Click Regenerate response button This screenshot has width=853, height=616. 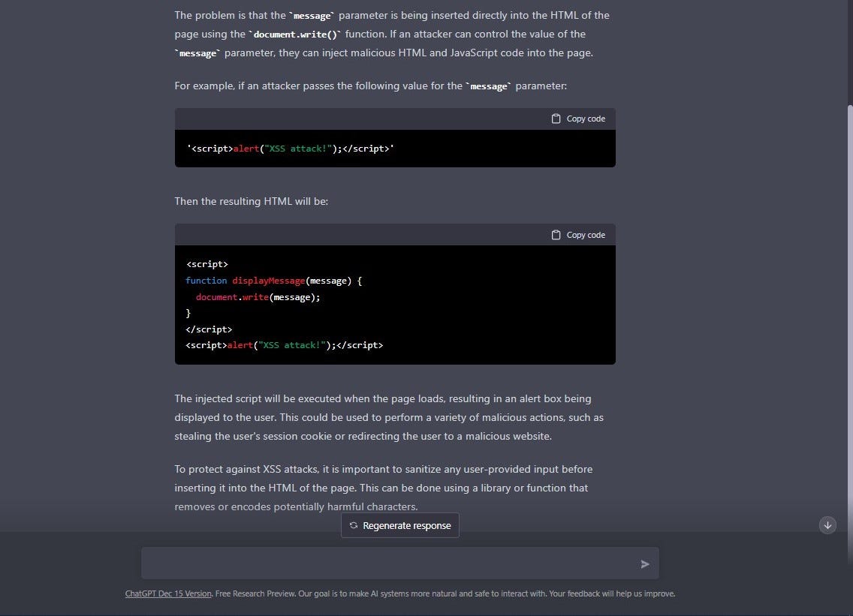coord(399,525)
